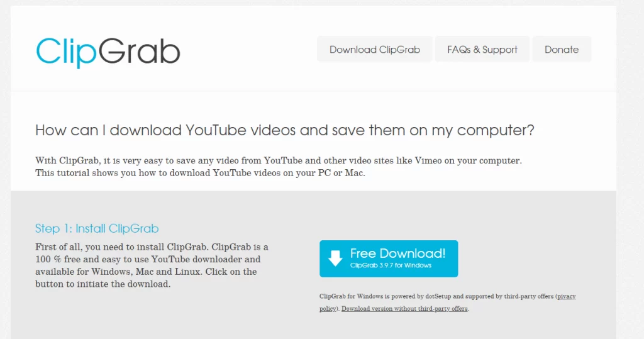This screenshot has height=339, width=644.
Task: Click the ClipGrab logo in the header
Action: (x=108, y=52)
